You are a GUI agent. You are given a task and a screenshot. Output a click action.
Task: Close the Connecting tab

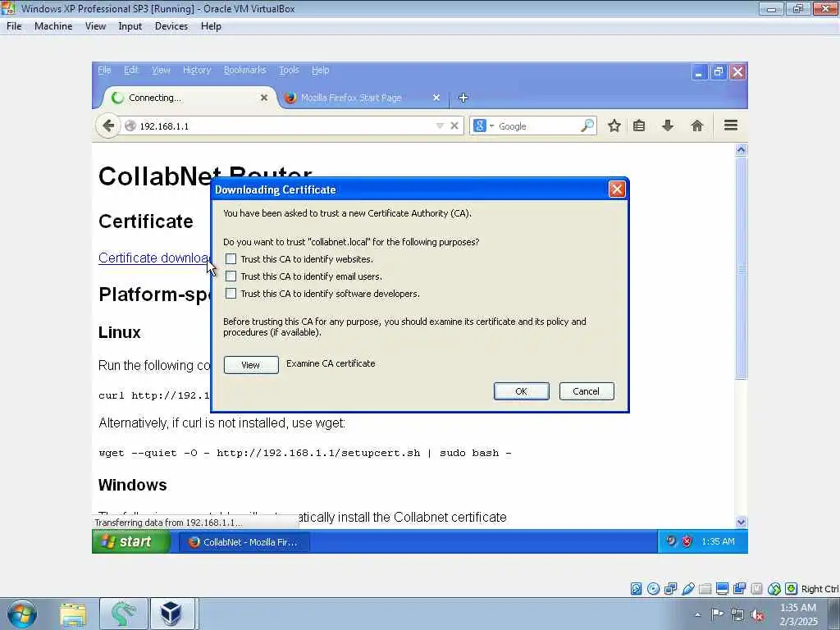point(264,98)
